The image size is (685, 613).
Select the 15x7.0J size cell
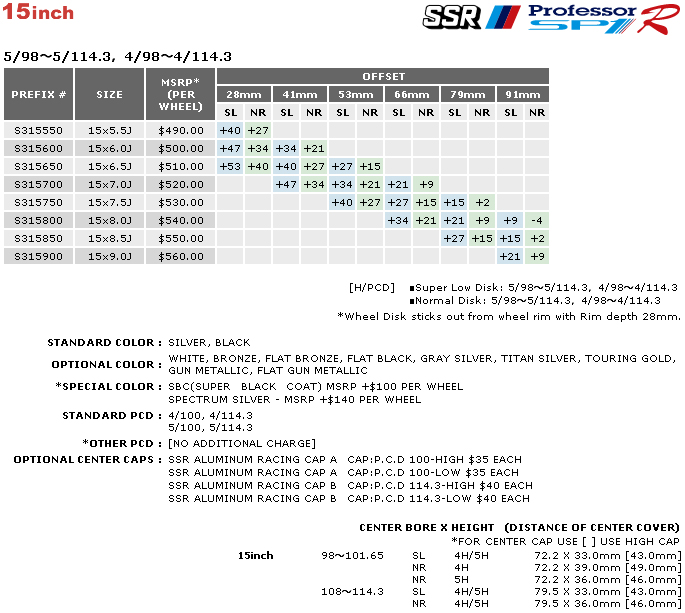pos(110,184)
